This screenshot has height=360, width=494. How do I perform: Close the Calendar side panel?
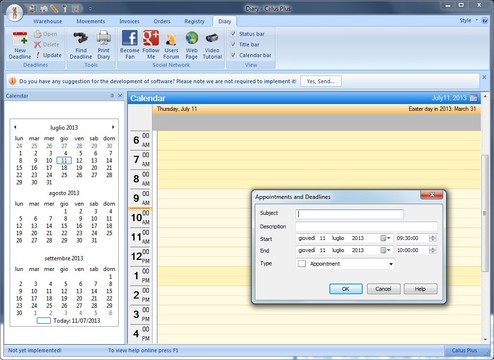(x=120, y=96)
